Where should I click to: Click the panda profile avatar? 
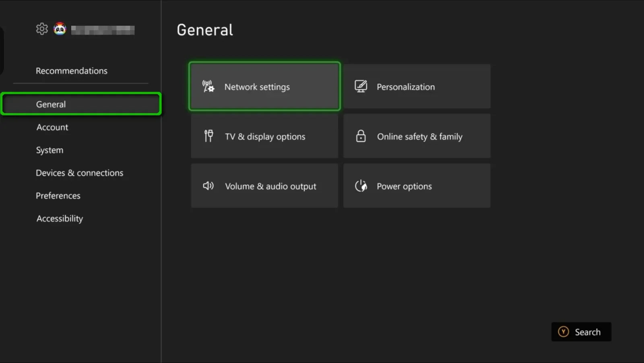[x=60, y=29]
